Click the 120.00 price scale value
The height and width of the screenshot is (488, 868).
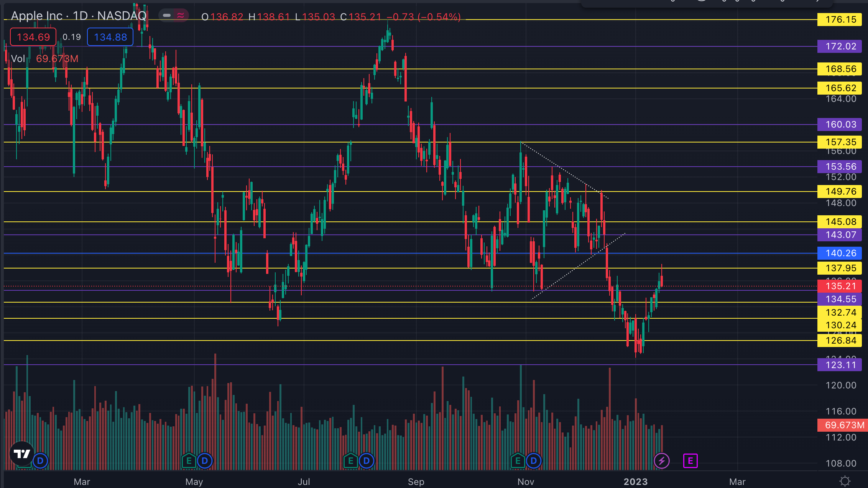[x=841, y=385]
